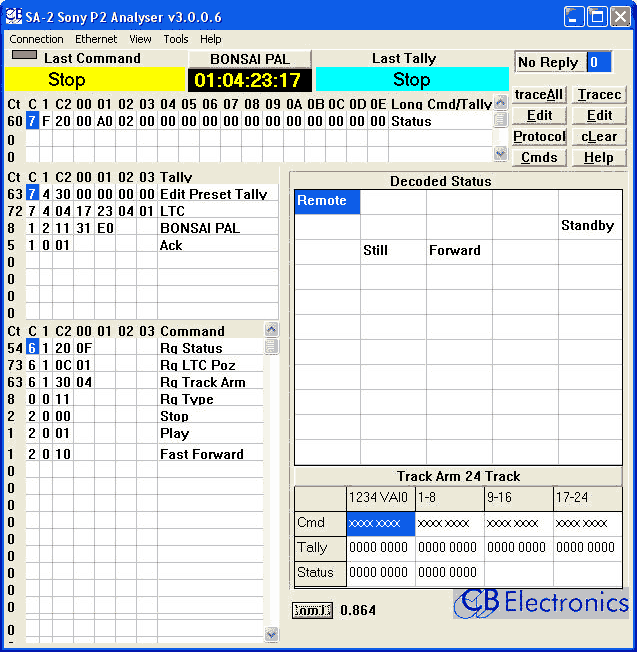
Task: Click the No Reply counter value 0
Action: (599, 62)
